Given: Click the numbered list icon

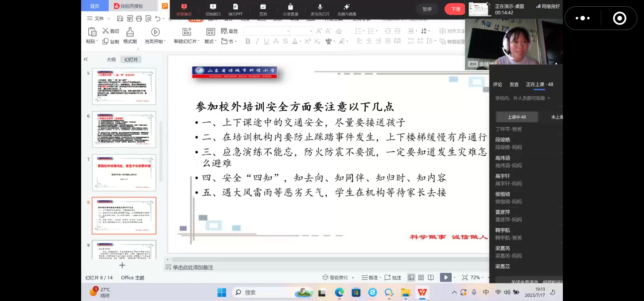Looking at the screenshot, I should (x=371, y=31).
